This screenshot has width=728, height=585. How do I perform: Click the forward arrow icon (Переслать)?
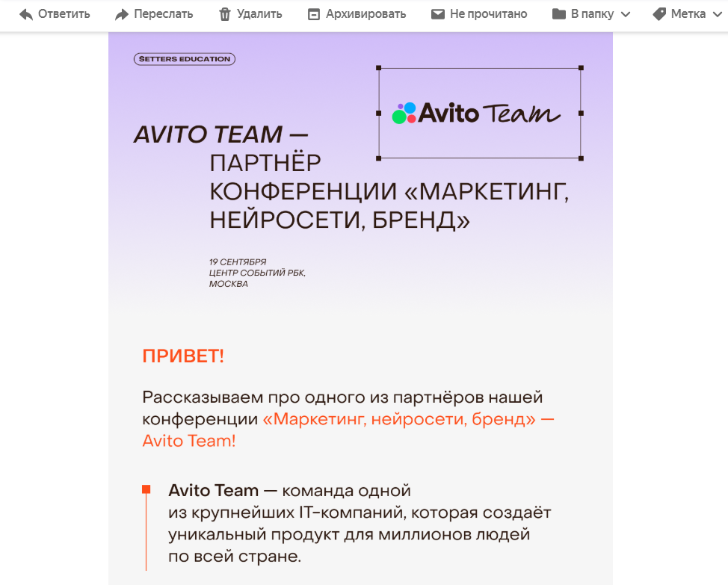[x=122, y=14]
